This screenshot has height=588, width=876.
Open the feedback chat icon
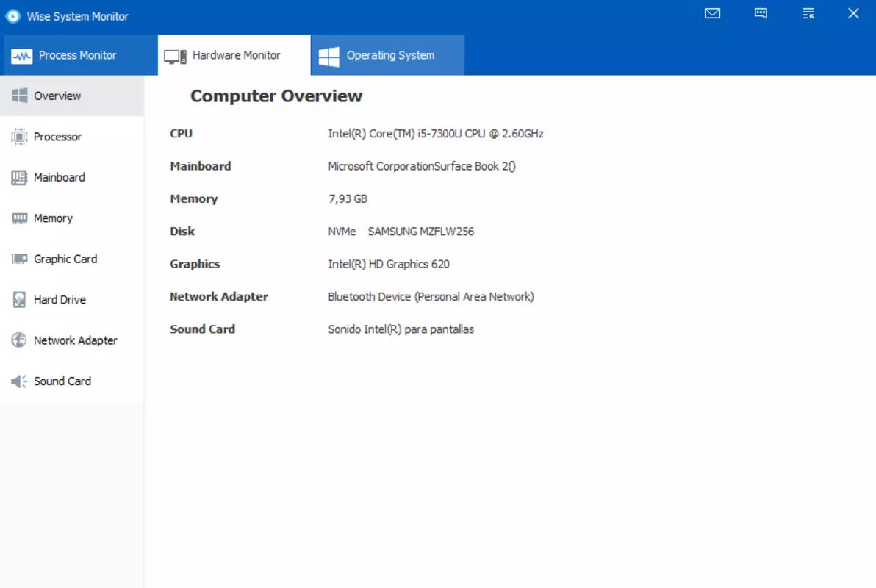click(761, 13)
